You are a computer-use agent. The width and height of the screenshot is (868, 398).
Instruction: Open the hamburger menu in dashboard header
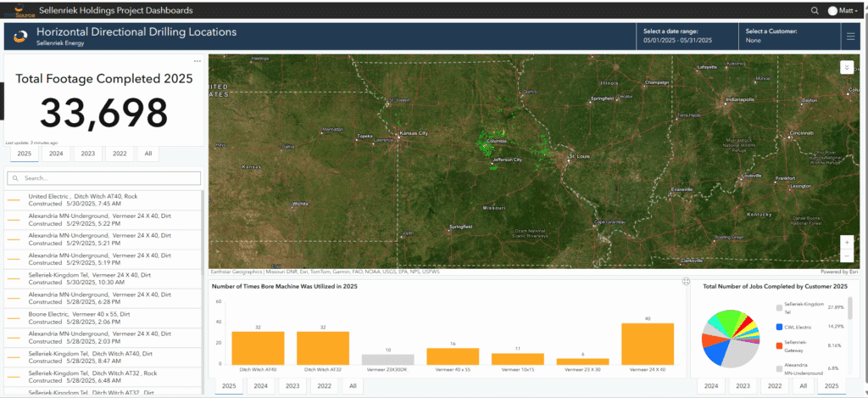tap(851, 36)
